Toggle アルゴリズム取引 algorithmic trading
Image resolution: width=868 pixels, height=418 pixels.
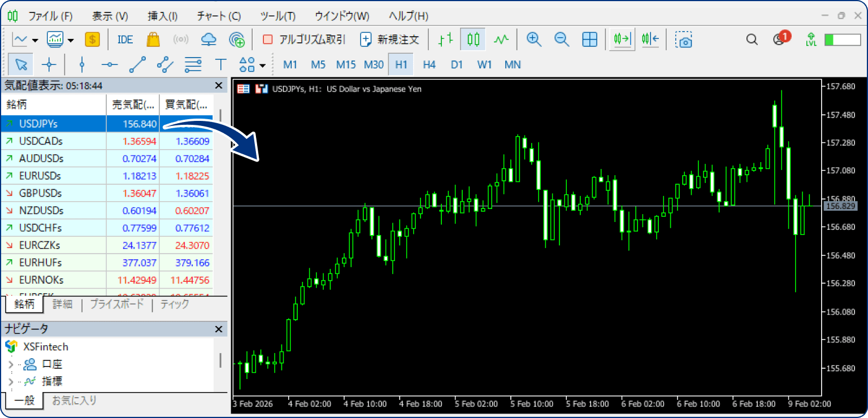304,40
